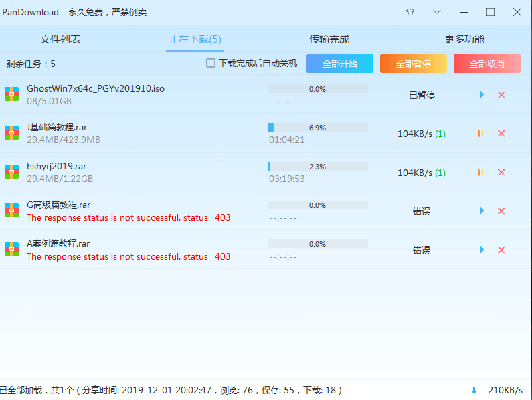
Task: Click the 29.4MB/423.9MB size text
Action: 64,140
